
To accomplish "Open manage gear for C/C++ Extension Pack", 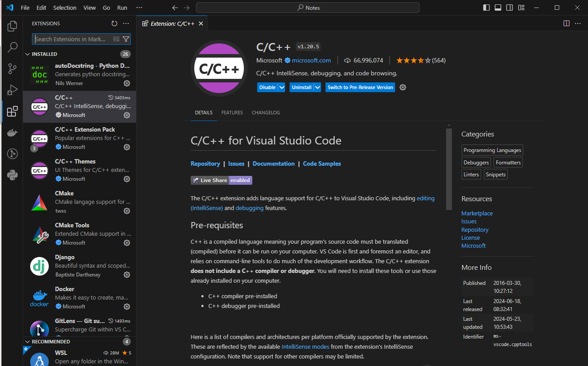I will [127, 147].
